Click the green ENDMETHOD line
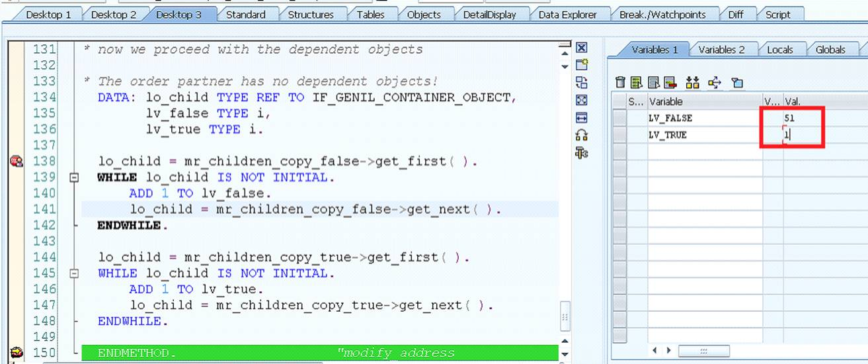The image size is (868, 364). [320, 352]
